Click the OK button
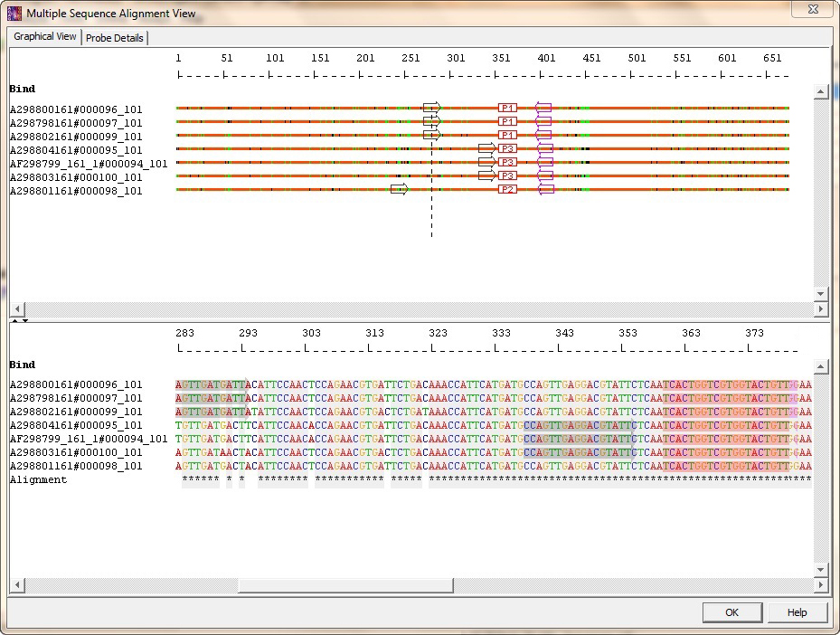The image size is (840, 635). point(732,612)
